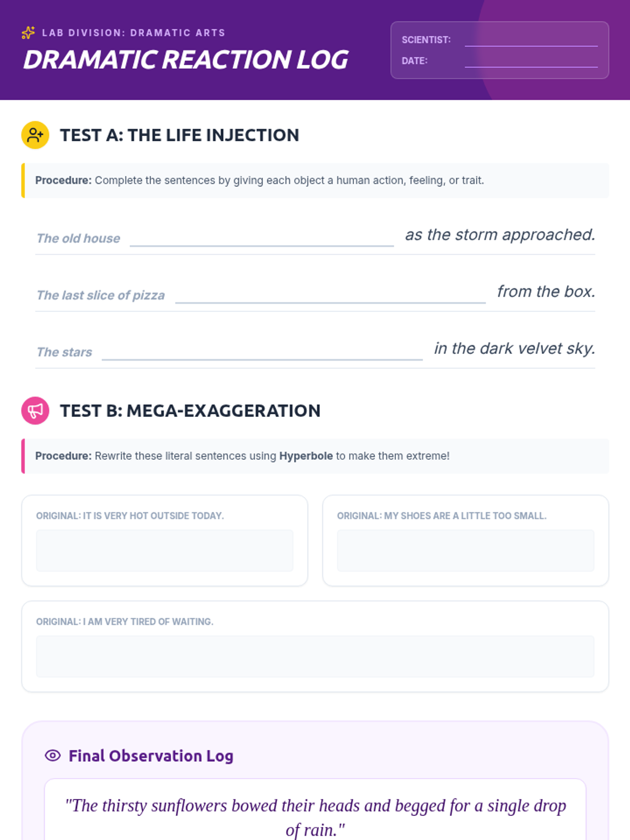Click the yellow person-plus icon for Test A
This screenshot has width=630, height=840.
(35, 135)
